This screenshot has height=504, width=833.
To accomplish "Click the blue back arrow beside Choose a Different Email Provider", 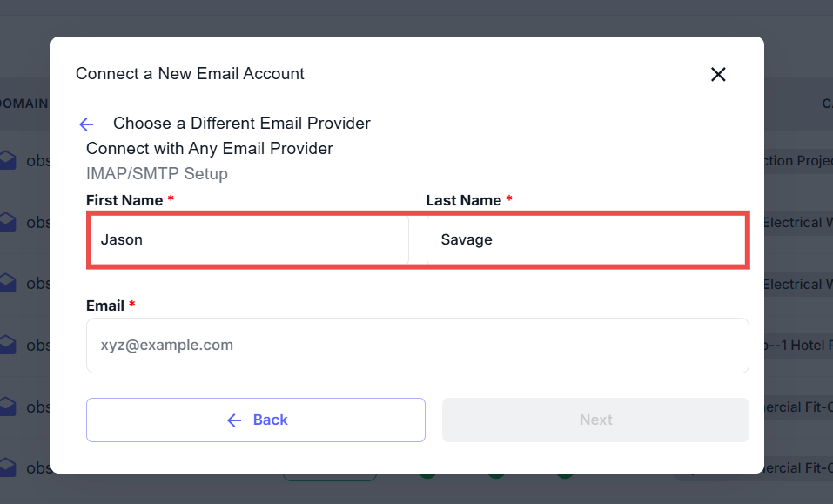I will point(86,124).
